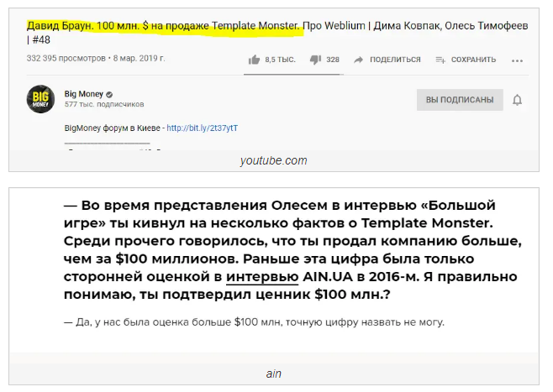
Task: Click the underlined интервью link in the article
Action: 261,277
